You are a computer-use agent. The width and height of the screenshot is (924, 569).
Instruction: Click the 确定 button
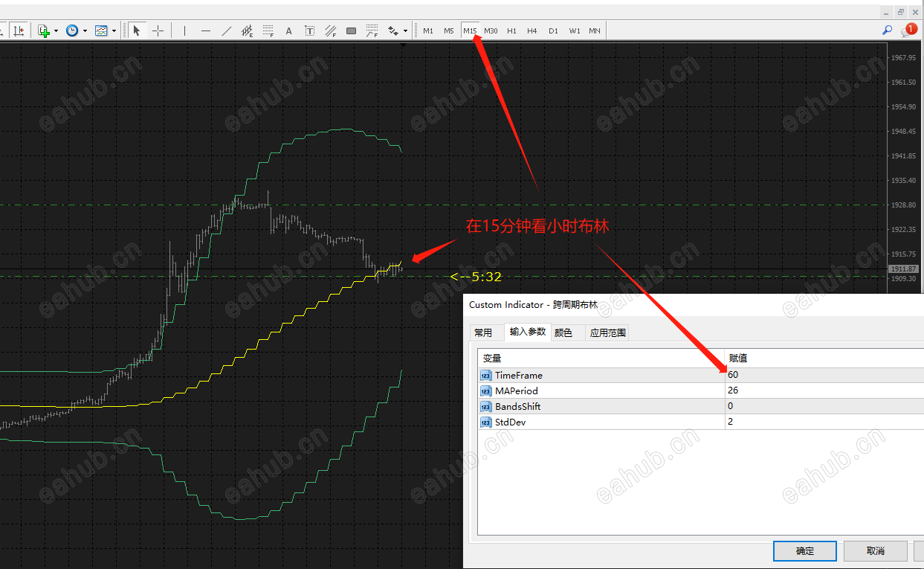click(x=805, y=551)
